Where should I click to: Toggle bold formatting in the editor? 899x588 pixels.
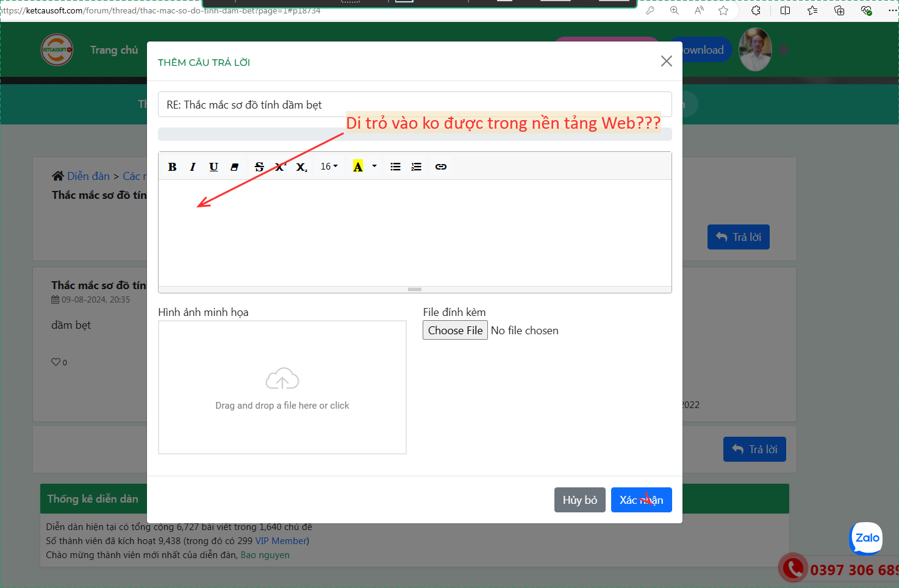[x=173, y=167]
